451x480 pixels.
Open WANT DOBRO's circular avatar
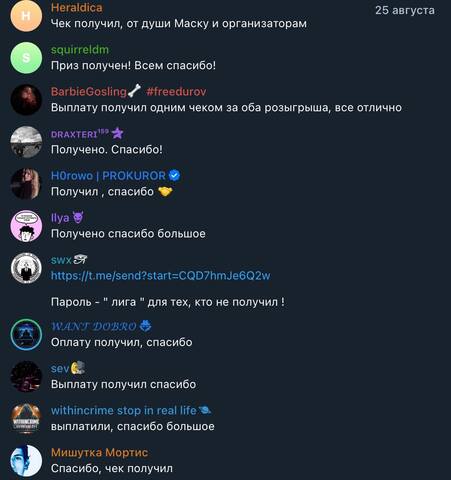point(26,334)
